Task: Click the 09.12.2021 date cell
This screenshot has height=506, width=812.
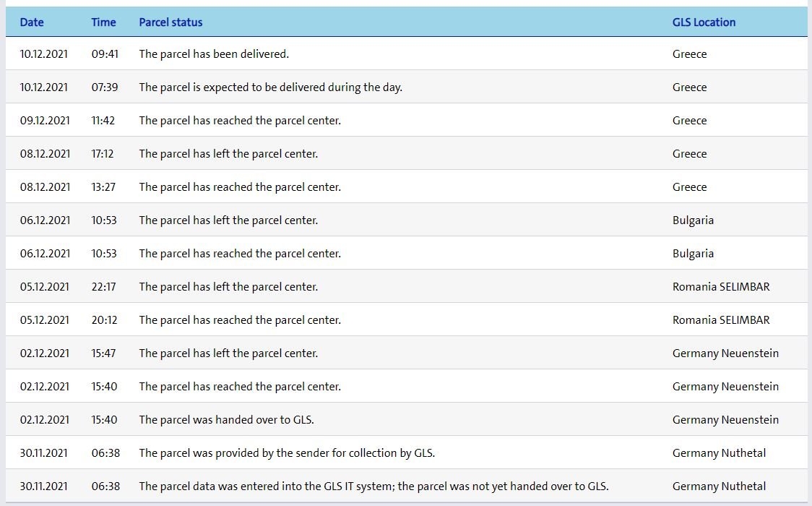Action: point(45,120)
